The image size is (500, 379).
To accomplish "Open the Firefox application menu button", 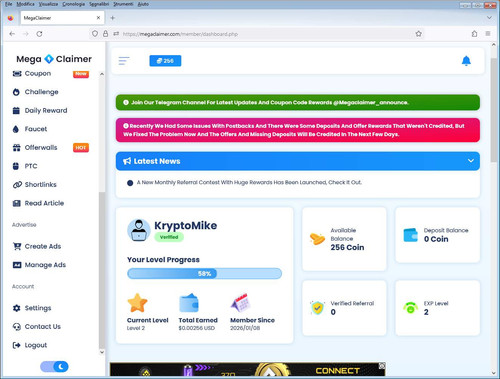I will tap(488, 34).
